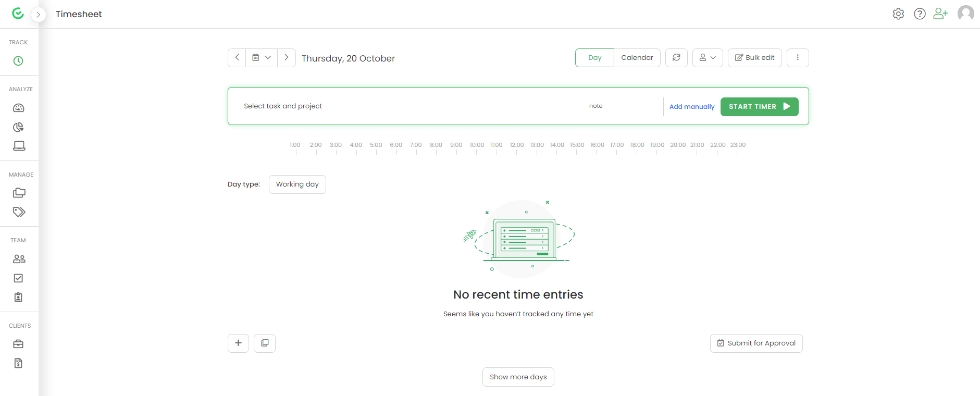980x396 pixels.
Task: Expand the sidebar with the arrow toggle
Action: [38, 15]
